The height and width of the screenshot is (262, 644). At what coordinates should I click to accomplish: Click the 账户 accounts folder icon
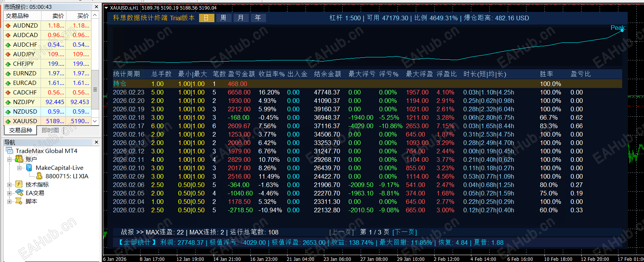click(x=19, y=159)
